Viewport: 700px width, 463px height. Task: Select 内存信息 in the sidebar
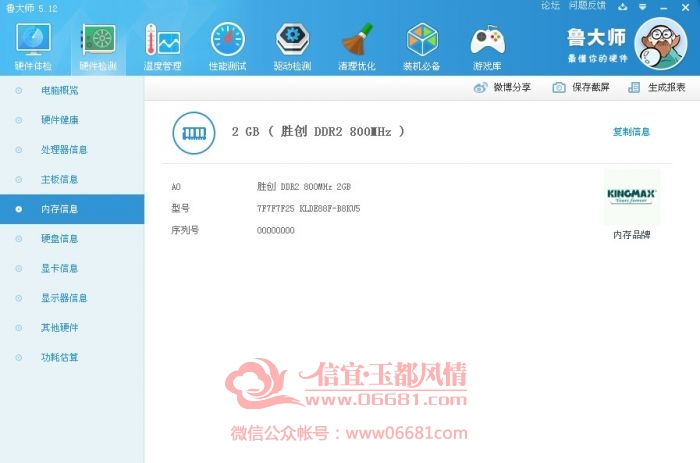72,209
